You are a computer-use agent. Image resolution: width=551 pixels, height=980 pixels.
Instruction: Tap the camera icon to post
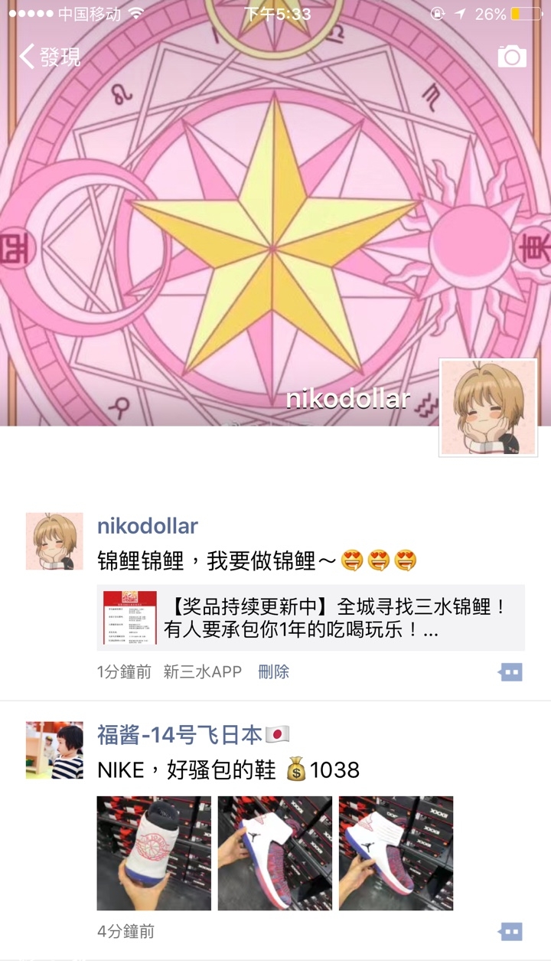pyautogui.click(x=512, y=57)
